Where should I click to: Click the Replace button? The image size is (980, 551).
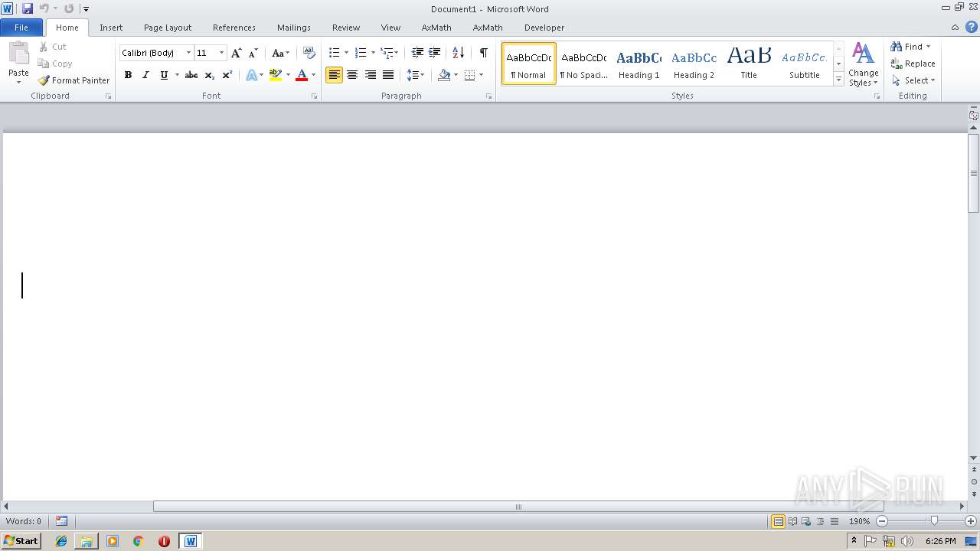(913, 64)
